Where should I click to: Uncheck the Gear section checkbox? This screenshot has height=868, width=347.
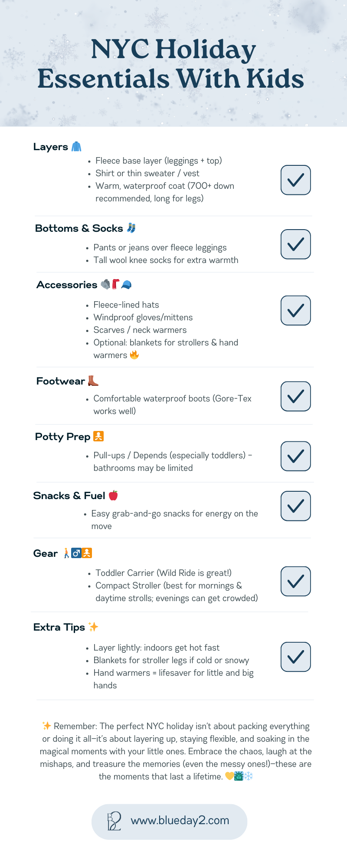click(295, 581)
